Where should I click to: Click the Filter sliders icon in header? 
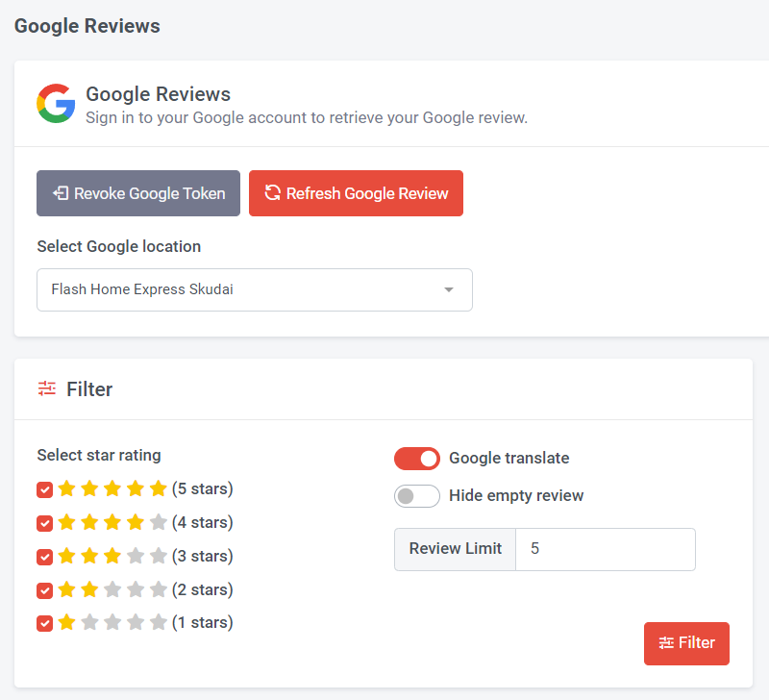[x=47, y=388]
